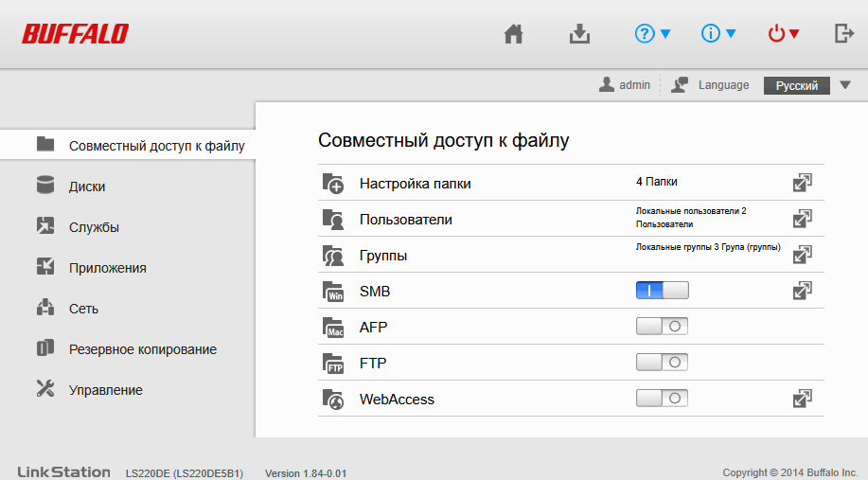Click the FTP label
Image resolution: width=868 pixels, height=480 pixels.
[x=373, y=364]
